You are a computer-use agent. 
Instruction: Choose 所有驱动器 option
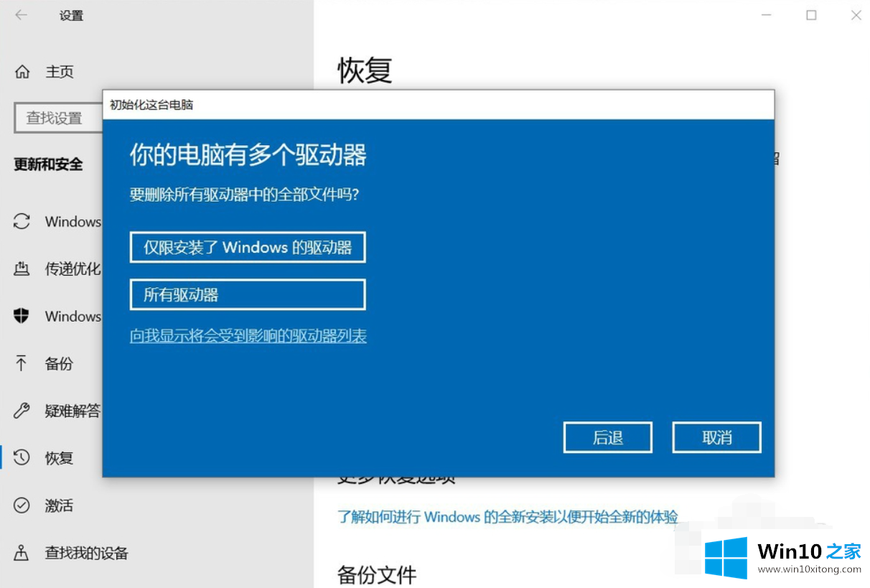(x=248, y=294)
